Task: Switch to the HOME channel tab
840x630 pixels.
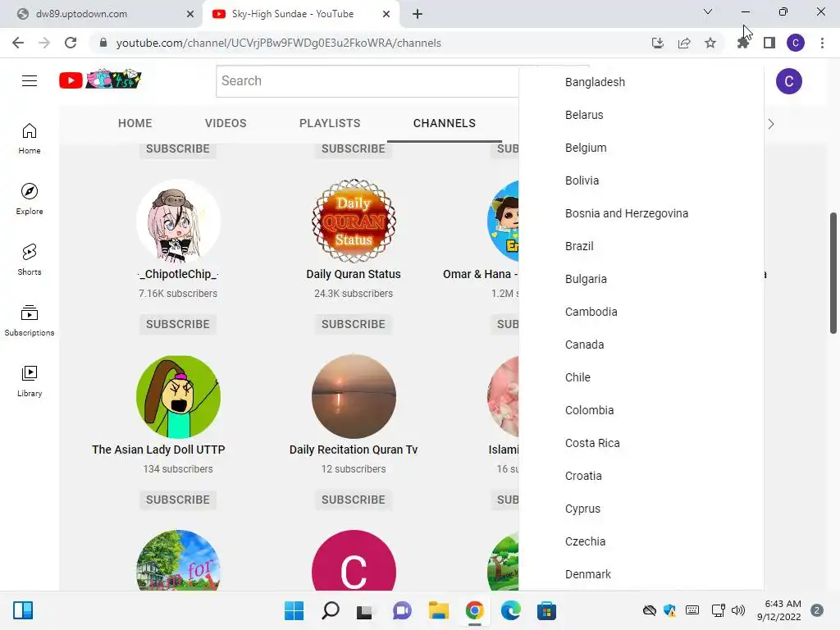Action: [x=135, y=123]
